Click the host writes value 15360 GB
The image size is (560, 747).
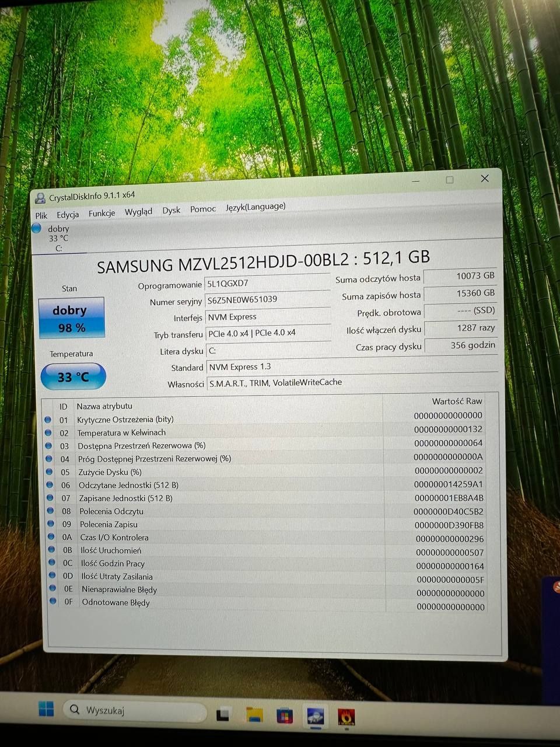point(460,294)
